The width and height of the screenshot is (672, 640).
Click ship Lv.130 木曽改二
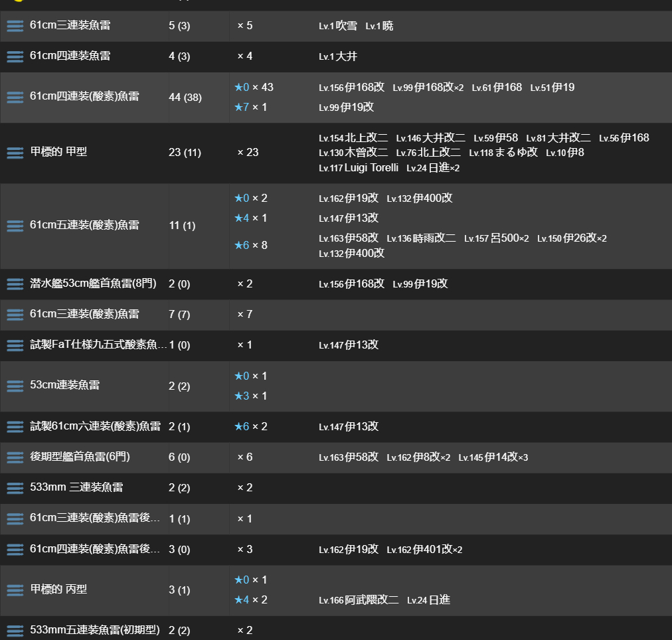pos(353,153)
